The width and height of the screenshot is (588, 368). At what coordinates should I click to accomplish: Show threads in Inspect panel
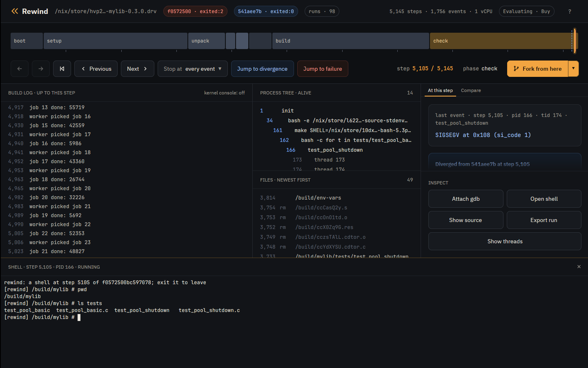(x=505, y=241)
